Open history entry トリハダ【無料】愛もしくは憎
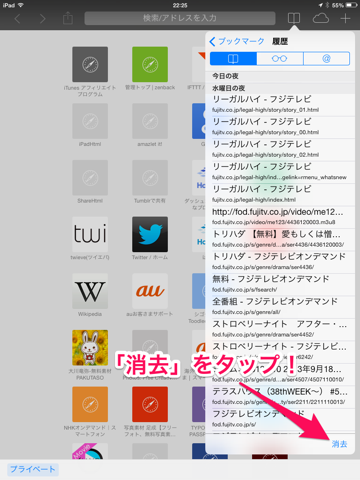Image resolution: width=360 pixels, height=480 pixels. 280,239
